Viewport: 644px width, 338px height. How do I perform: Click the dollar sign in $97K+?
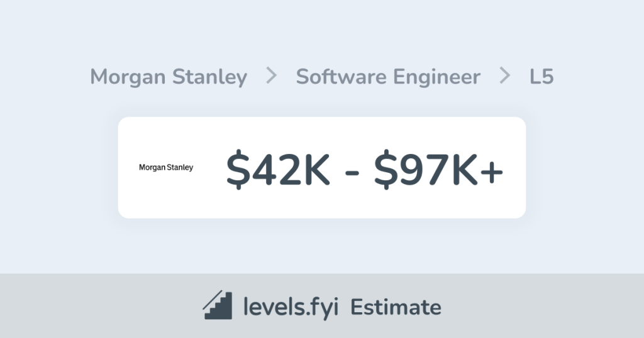tap(386, 168)
